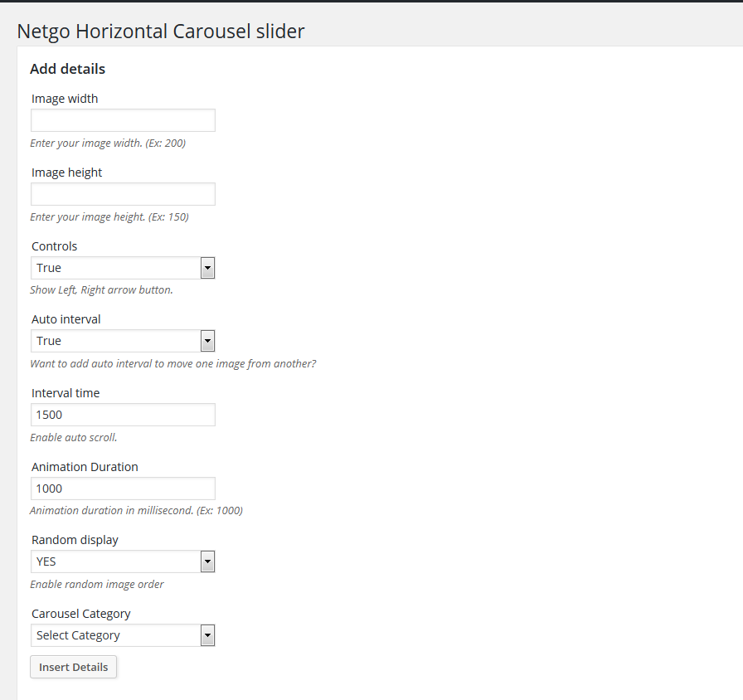Image resolution: width=743 pixels, height=700 pixels.
Task: Expand the Auto interval dropdown arrow
Action: click(207, 341)
